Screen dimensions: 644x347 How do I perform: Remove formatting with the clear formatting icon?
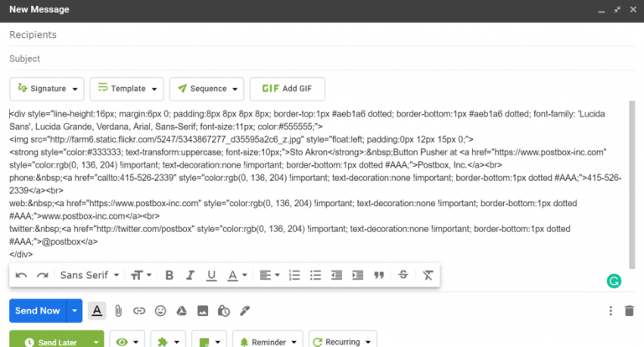pos(428,275)
